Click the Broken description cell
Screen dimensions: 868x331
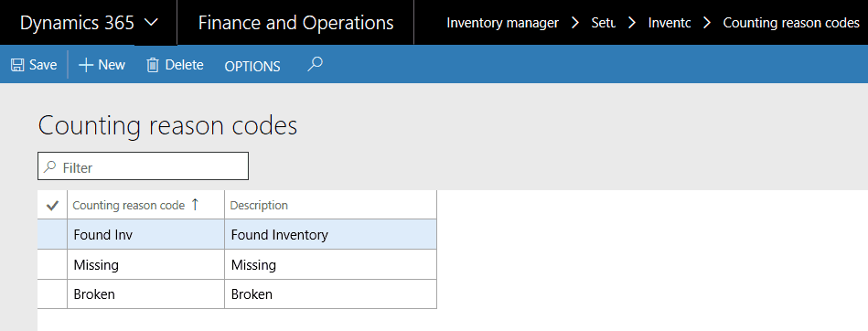(330, 294)
